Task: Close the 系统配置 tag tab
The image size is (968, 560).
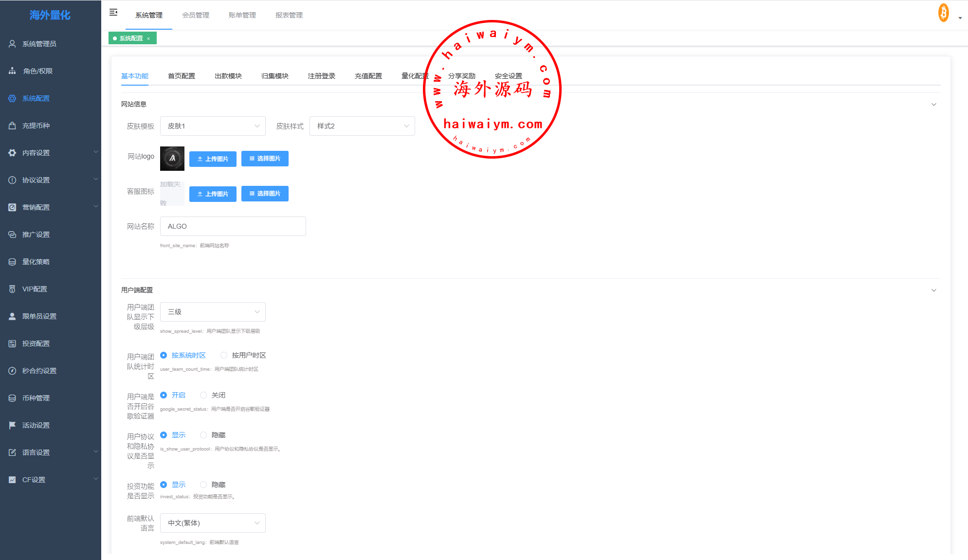Action: pyautogui.click(x=148, y=38)
